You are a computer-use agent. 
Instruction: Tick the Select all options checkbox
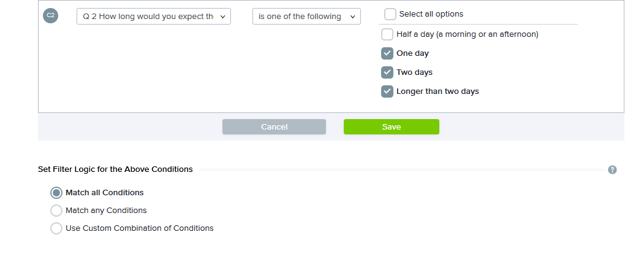[x=390, y=14]
